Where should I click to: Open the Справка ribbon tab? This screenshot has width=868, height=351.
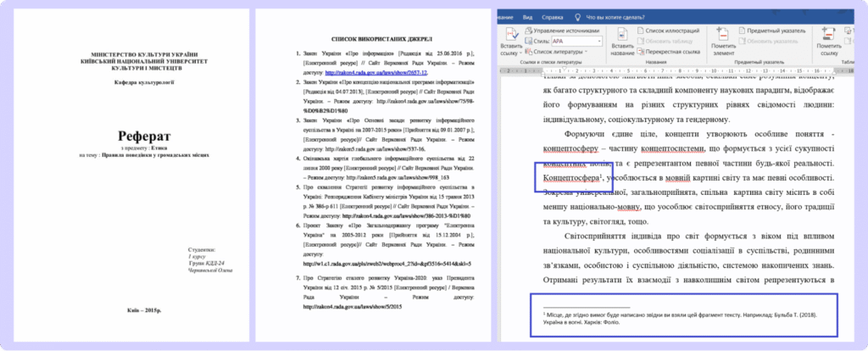[552, 17]
